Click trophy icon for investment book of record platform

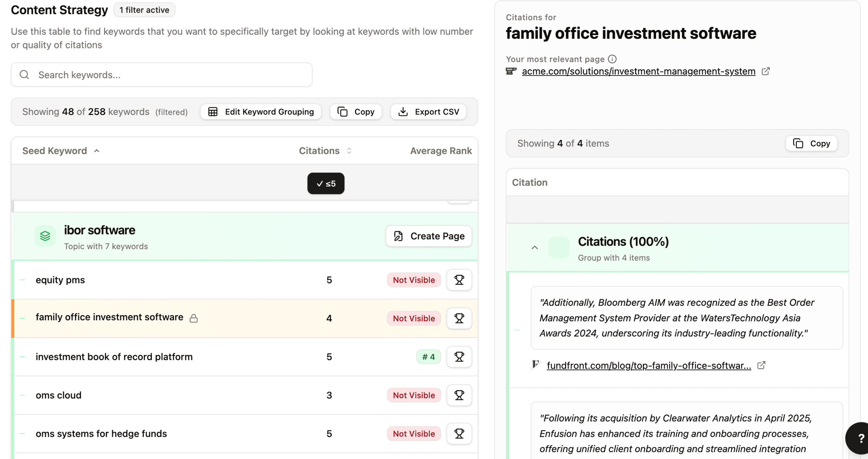(x=459, y=357)
